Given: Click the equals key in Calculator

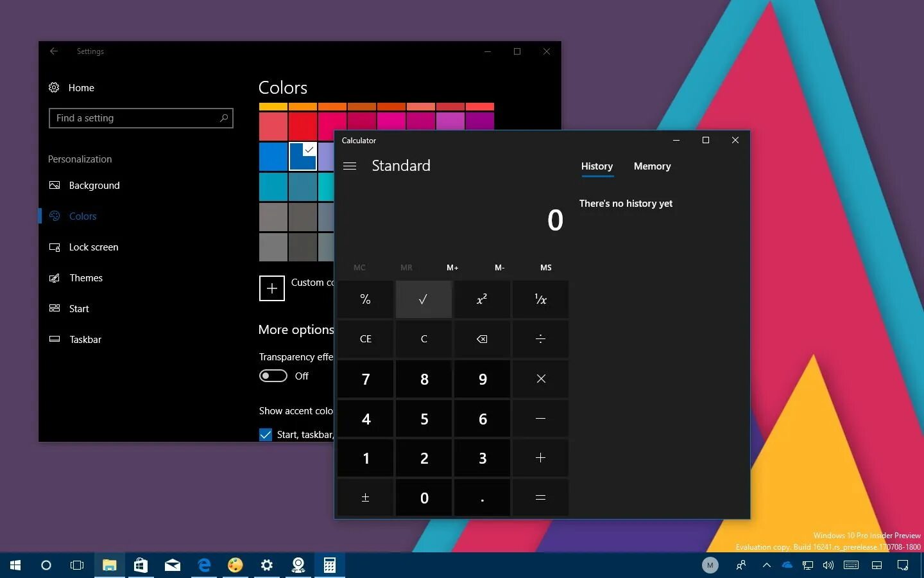Looking at the screenshot, I should (540, 498).
